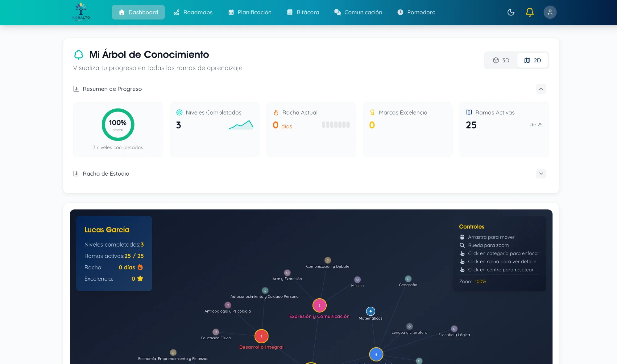The image size is (617, 364).
Task: Click the Kobalto Academy logo
Action: coord(81,12)
